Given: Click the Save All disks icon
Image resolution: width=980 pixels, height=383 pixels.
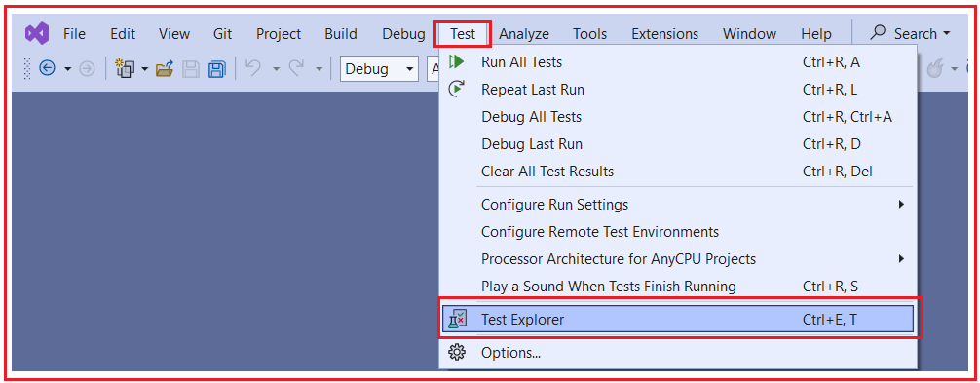Looking at the screenshot, I should (x=216, y=69).
